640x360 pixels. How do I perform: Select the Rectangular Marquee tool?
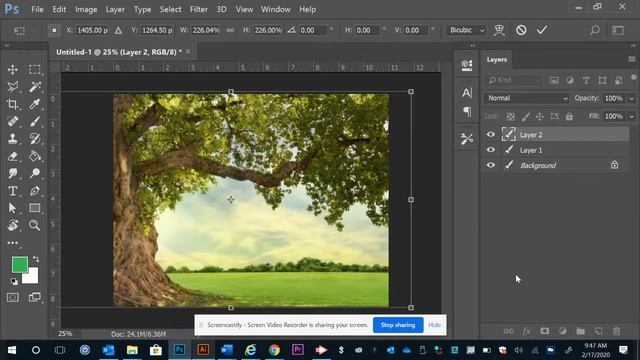tap(35, 69)
